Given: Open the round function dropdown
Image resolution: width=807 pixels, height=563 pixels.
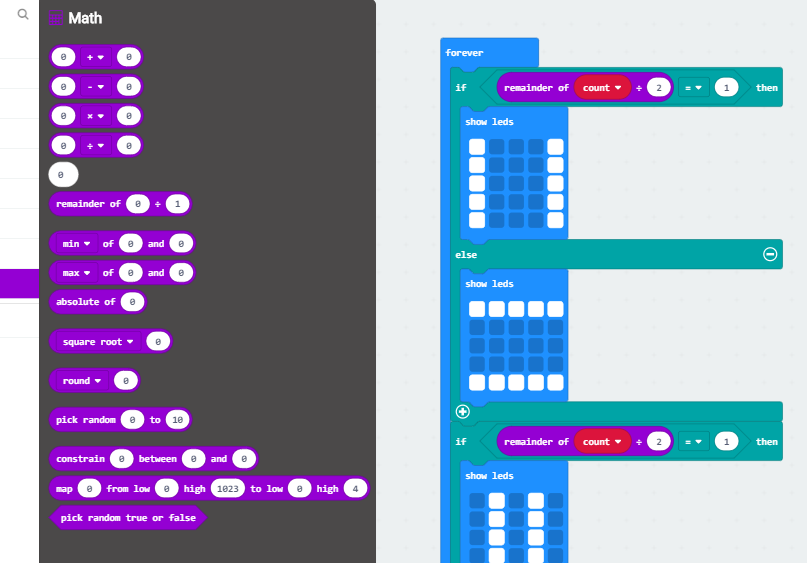Looking at the screenshot, I should 82,381.
